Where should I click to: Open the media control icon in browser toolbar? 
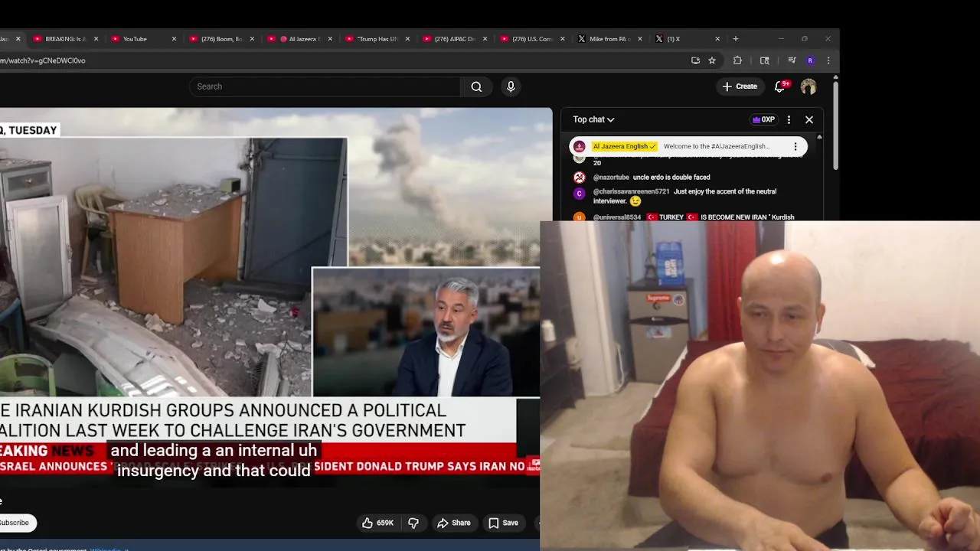click(792, 60)
